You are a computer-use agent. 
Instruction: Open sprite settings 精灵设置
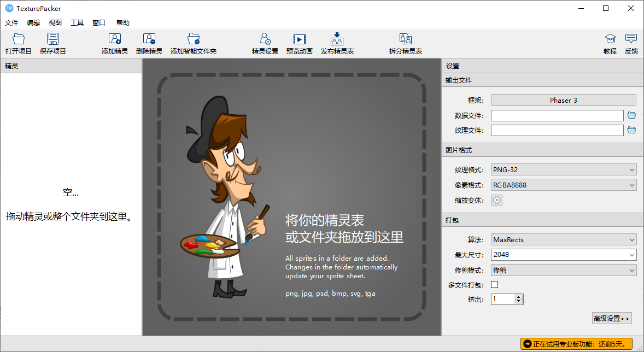(265, 44)
